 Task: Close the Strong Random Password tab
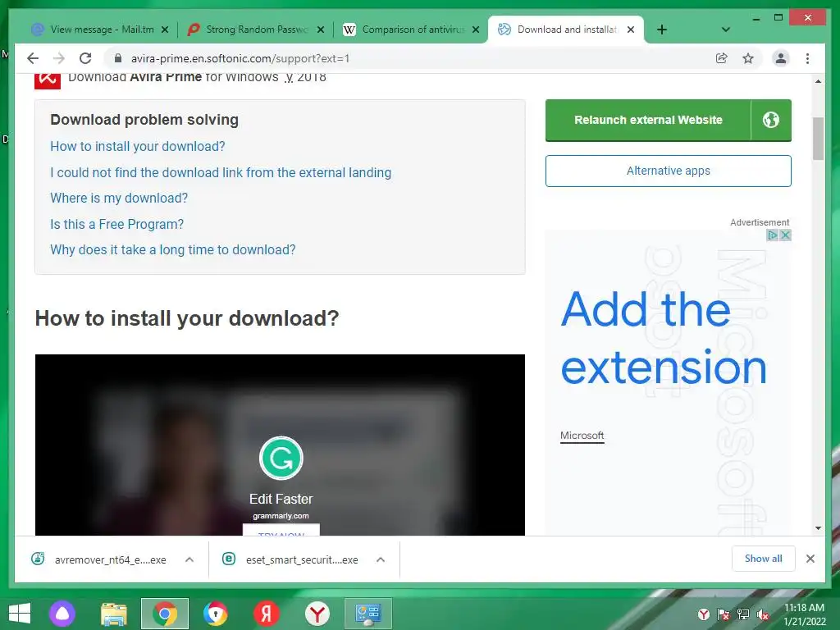click(x=321, y=30)
